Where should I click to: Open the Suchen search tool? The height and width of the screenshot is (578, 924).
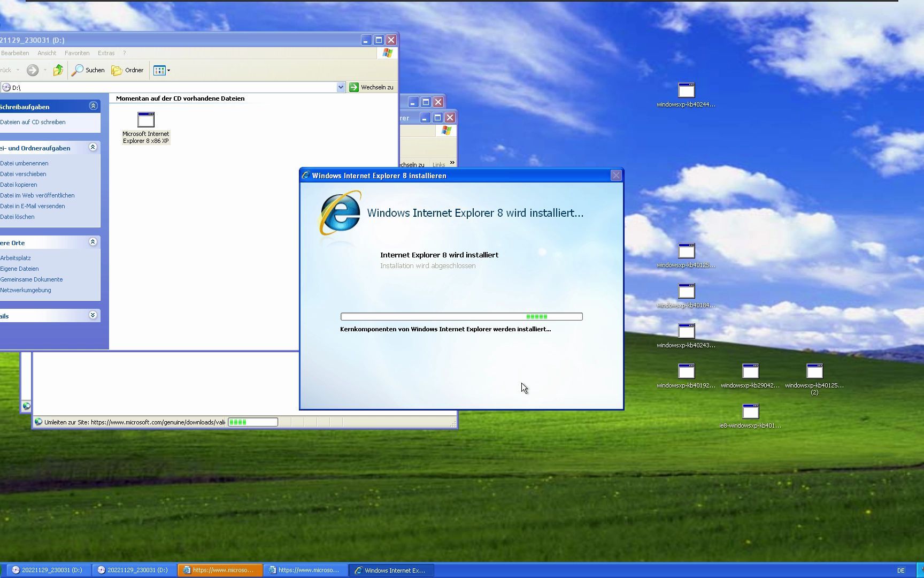[x=89, y=70]
